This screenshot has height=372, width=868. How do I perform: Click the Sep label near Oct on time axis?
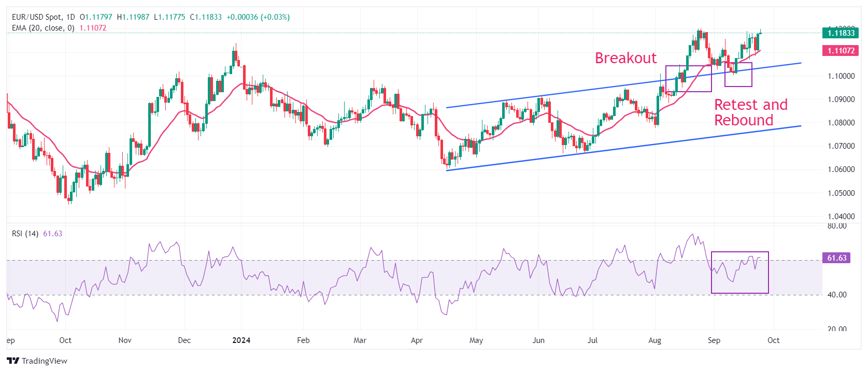click(714, 340)
